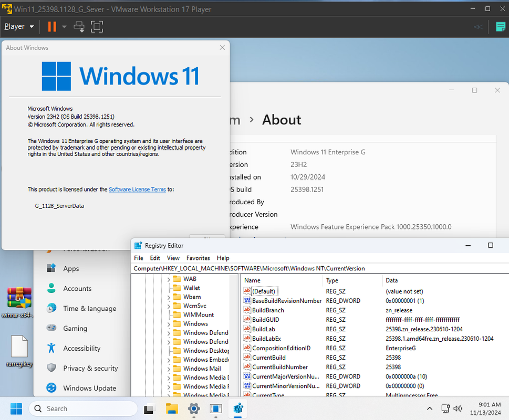Open volume control in system tray

pyautogui.click(x=458, y=408)
